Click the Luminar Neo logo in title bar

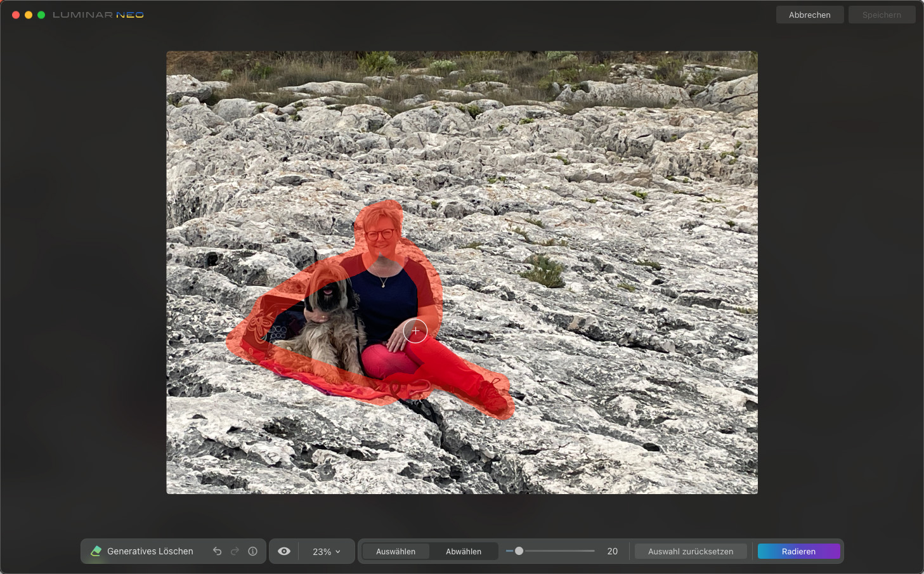98,15
